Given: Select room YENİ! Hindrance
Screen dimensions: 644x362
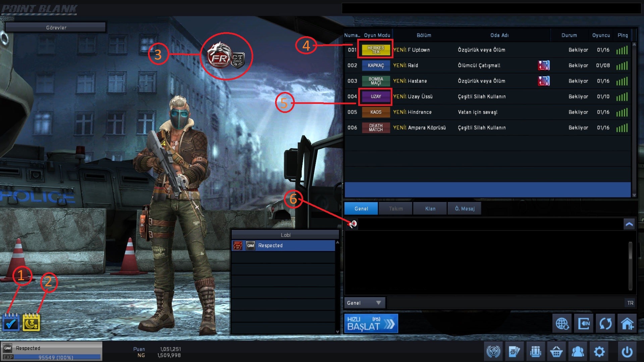Looking at the screenshot, I should pos(488,112).
